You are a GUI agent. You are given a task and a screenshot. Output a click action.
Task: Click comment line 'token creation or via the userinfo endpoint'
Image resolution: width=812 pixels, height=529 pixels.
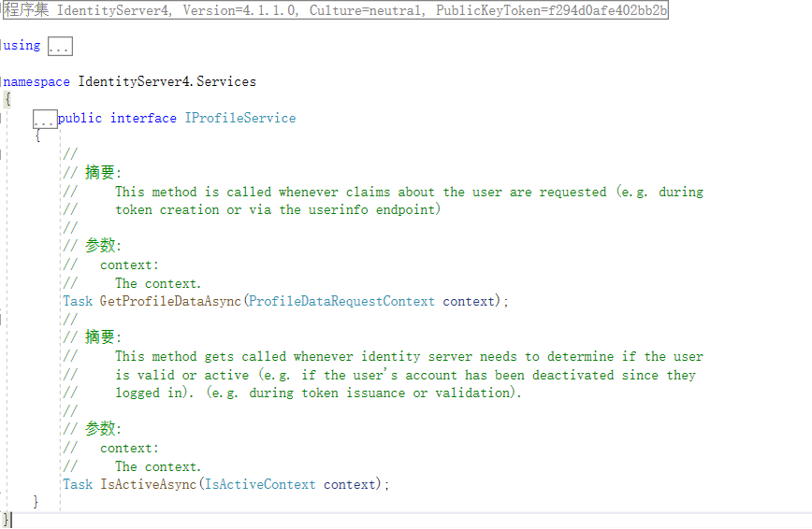pyautogui.click(x=278, y=209)
